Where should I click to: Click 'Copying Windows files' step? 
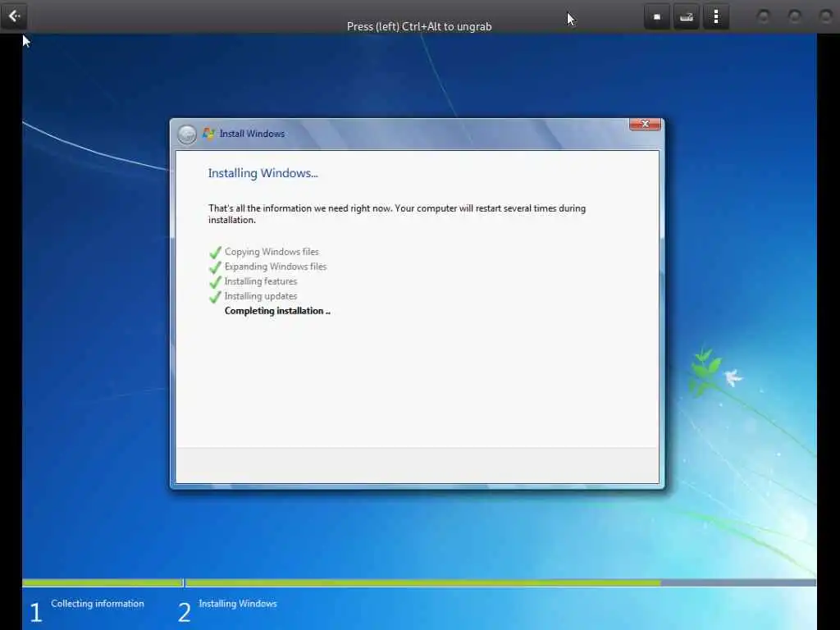(272, 252)
